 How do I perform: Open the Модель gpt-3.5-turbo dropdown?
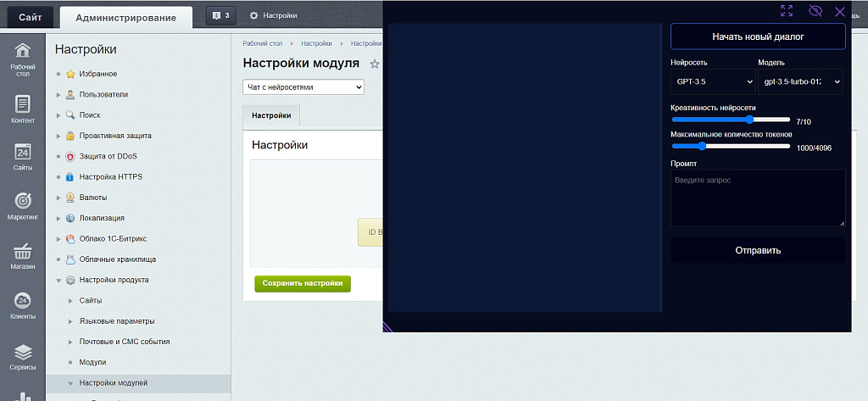(800, 81)
